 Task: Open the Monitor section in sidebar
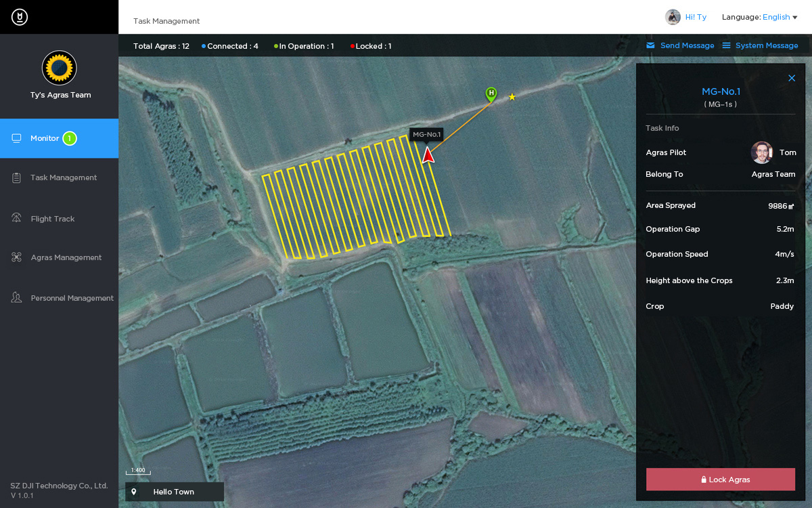coord(59,138)
